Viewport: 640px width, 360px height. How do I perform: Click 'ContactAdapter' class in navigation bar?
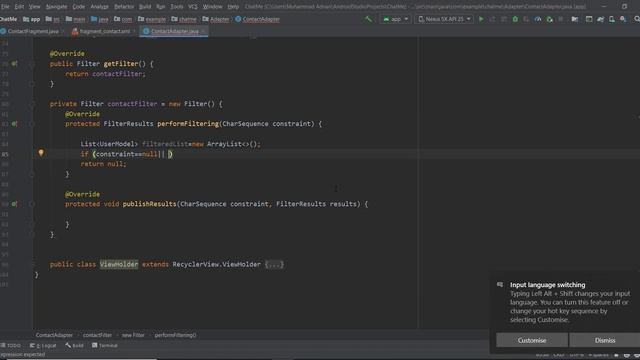point(258,19)
